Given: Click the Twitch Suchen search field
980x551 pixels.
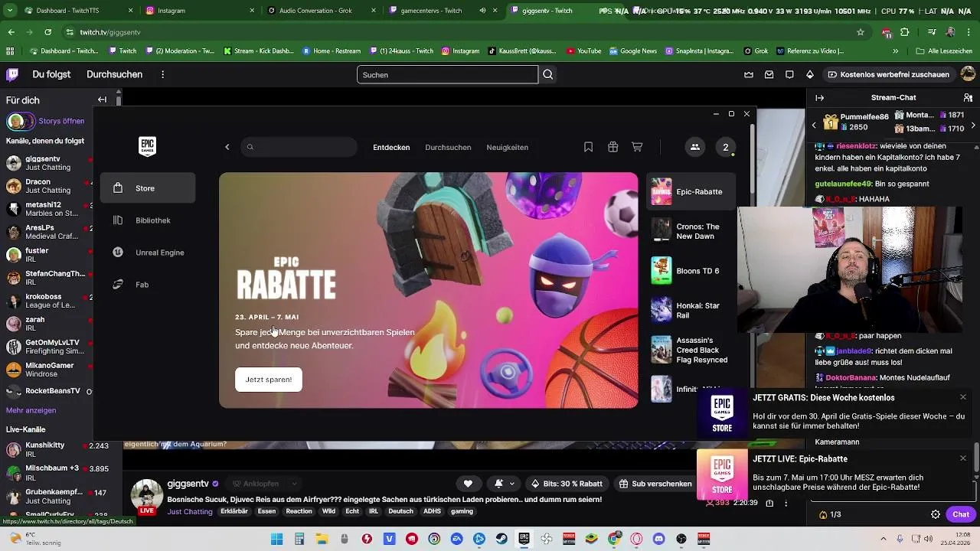Looking at the screenshot, I should (447, 74).
